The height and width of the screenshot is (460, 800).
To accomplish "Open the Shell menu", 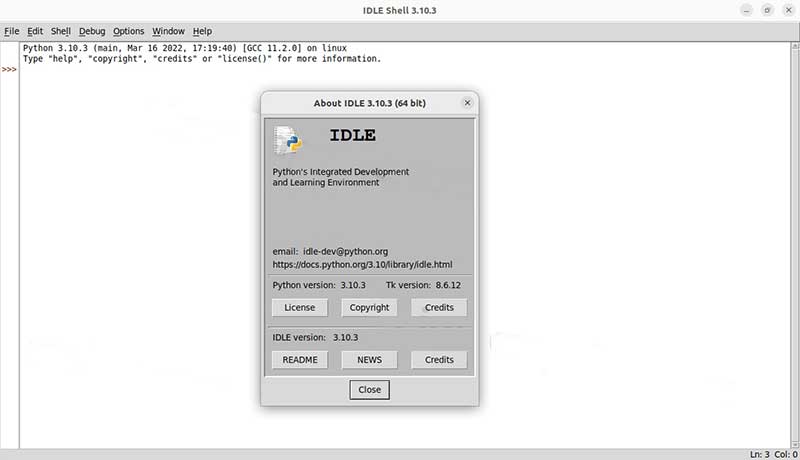I will [61, 31].
